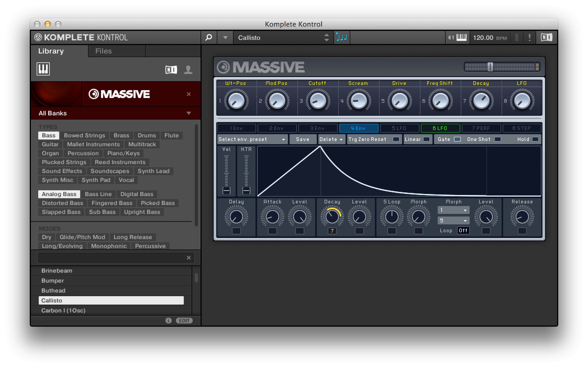
Task: Select the Buthead preset
Action: click(x=111, y=290)
